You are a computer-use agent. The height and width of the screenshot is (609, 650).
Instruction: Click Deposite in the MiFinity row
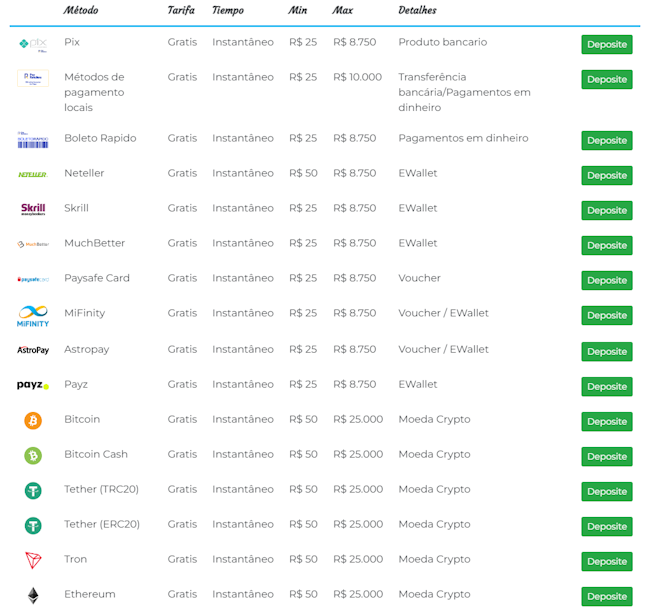point(607,315)
